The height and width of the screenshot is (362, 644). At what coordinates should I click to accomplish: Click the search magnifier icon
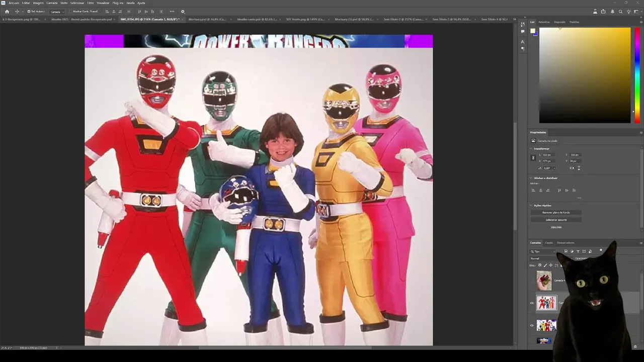tap(620, 12)
